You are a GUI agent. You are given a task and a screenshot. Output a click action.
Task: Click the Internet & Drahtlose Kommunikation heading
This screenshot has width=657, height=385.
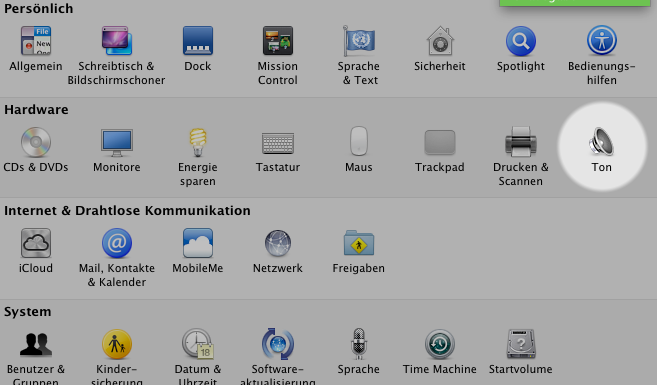click(x=127, y=211)
